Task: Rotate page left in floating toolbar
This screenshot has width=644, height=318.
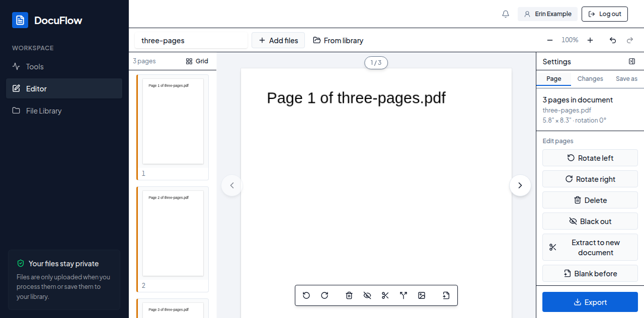Action: 306,295
